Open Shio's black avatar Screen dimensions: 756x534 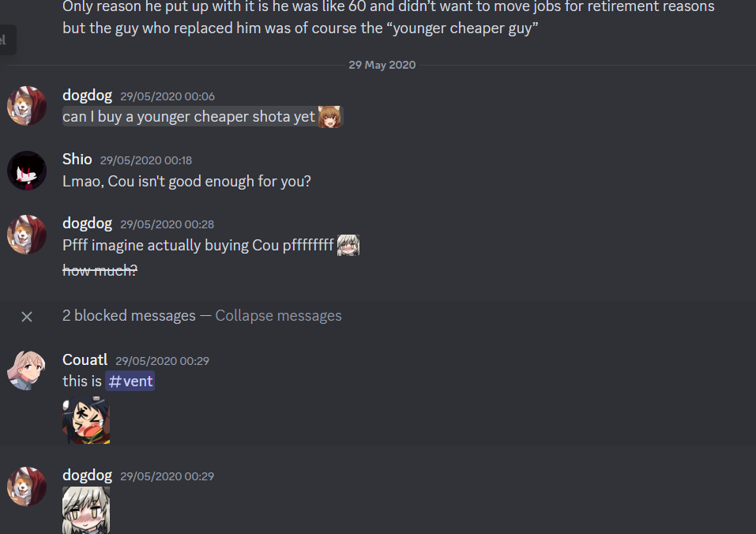[27, 170]
